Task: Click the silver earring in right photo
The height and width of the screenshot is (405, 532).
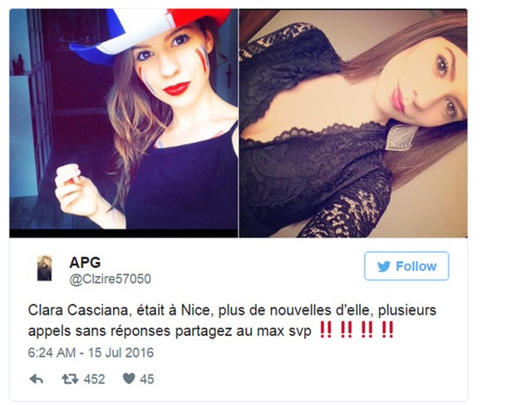Action: point(401,137)
